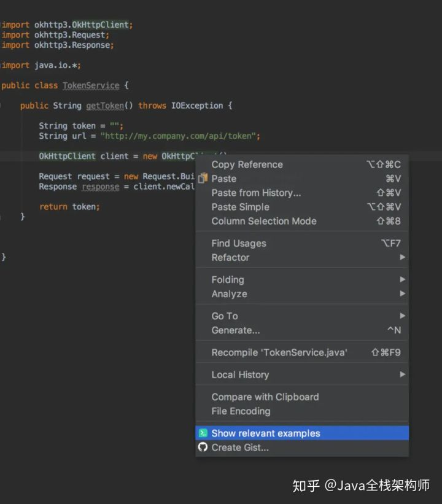Expand the Refactor submenu arrow

click(x=403, y=257)
